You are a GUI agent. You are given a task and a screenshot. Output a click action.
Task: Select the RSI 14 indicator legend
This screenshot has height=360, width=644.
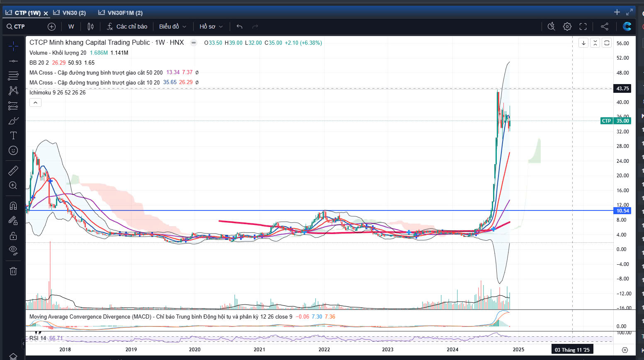pyautogui.click(x=38, y=338)
